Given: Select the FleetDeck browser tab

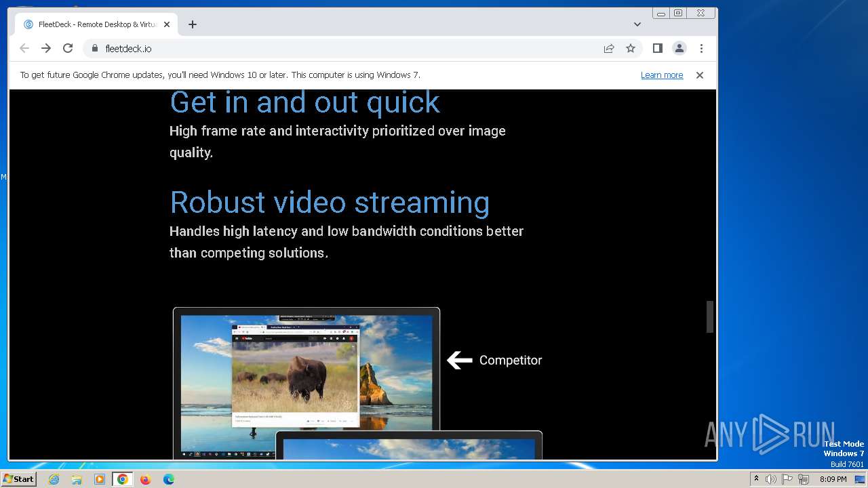Looking at the screenshot, I should (96, 24).
